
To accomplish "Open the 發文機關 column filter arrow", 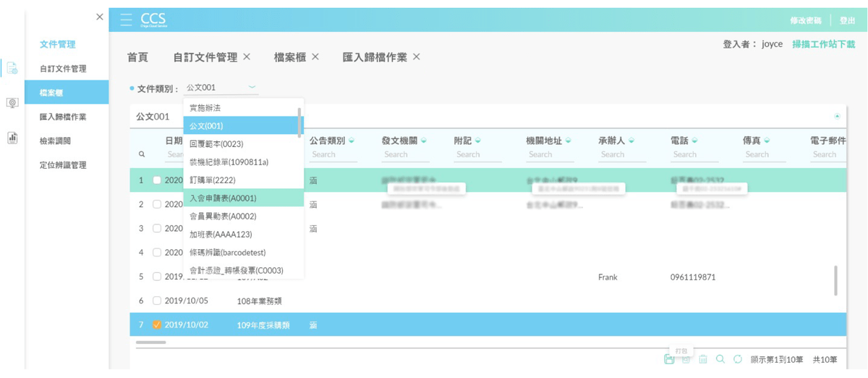I will point(423,140).
